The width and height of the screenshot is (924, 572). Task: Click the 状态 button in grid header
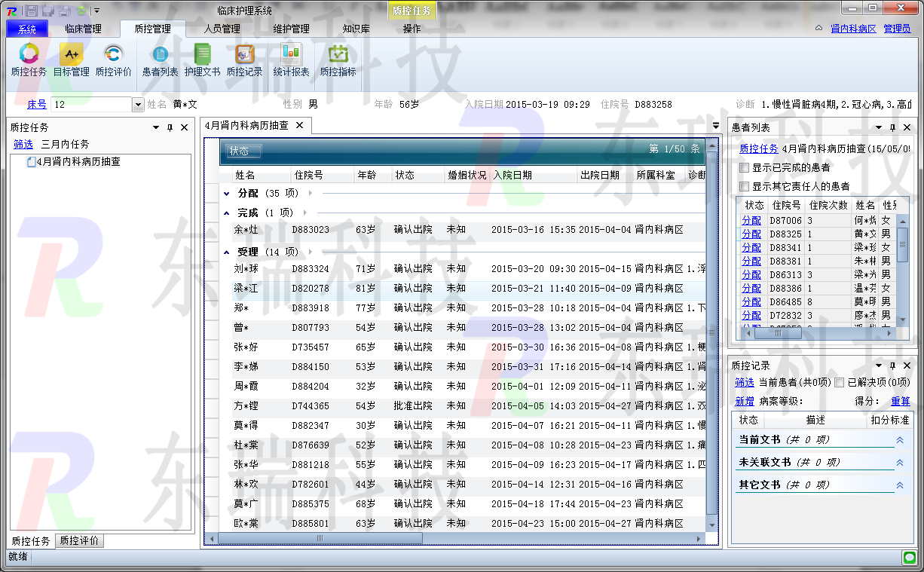244,151
